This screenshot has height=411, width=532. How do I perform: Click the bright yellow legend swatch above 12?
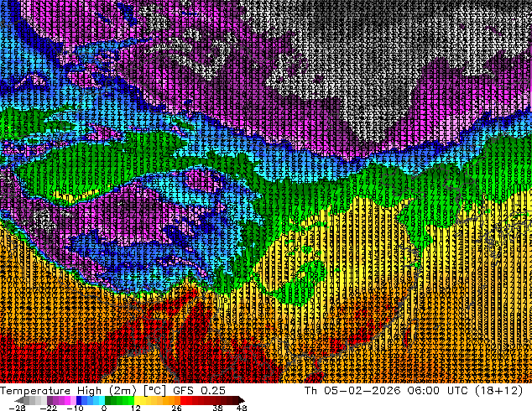(137, 400)
